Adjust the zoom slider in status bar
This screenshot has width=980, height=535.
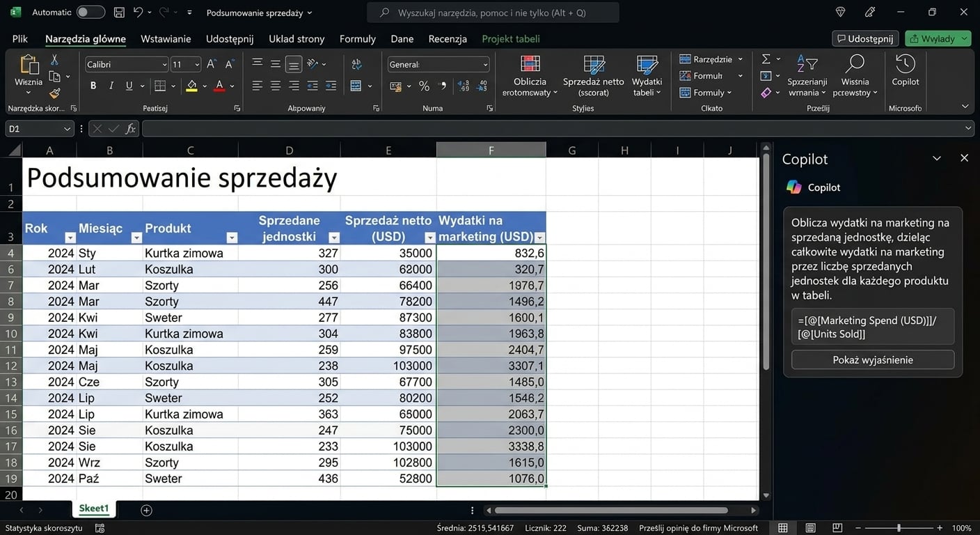pyautogui.click(x=899, y=528)
